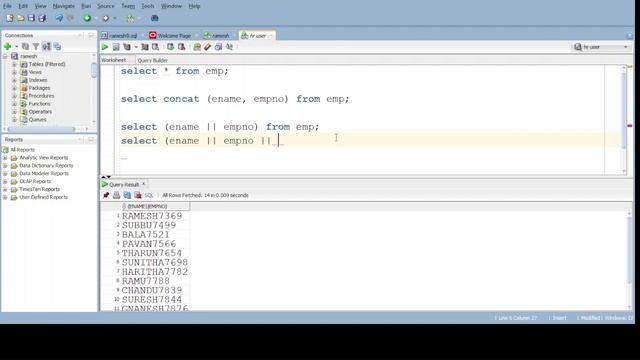The width and height of the screenshot is (640, 360).
Task: Expand the Data Dictionary Reports folder
Action: pos(5,166)
